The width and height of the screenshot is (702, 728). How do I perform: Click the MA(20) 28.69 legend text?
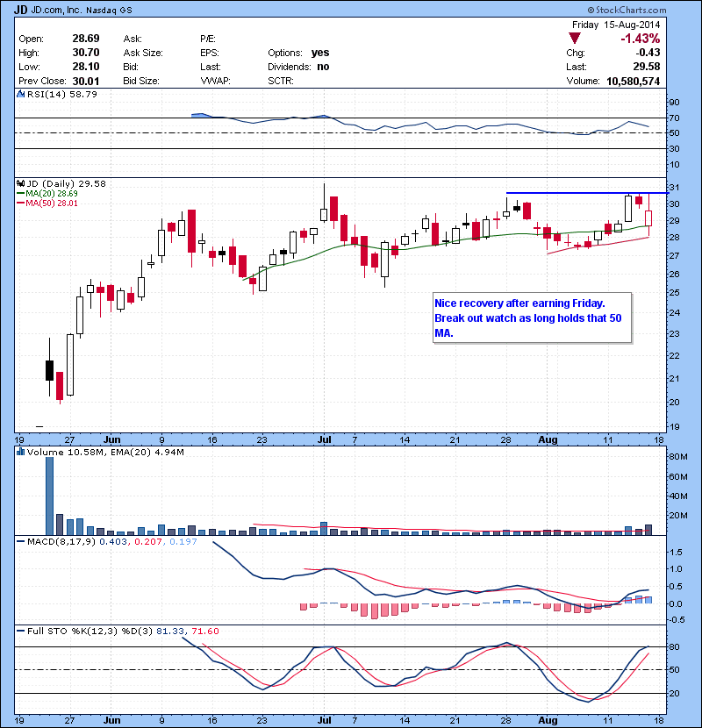(x=52, y=194)
